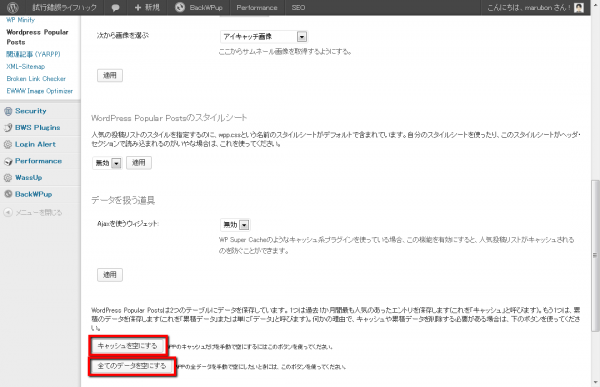The image size is (600, 387).
Task: Open the site name menu in the admin bar
Action: click(64, 8)
